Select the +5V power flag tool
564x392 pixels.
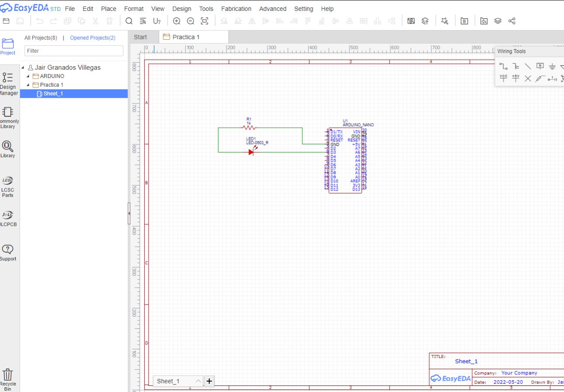516,78
